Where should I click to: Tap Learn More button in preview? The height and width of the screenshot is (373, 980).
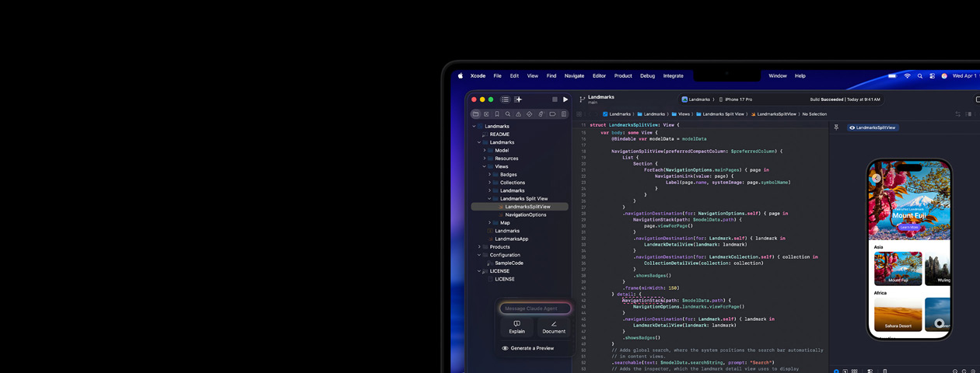(908, 227)
